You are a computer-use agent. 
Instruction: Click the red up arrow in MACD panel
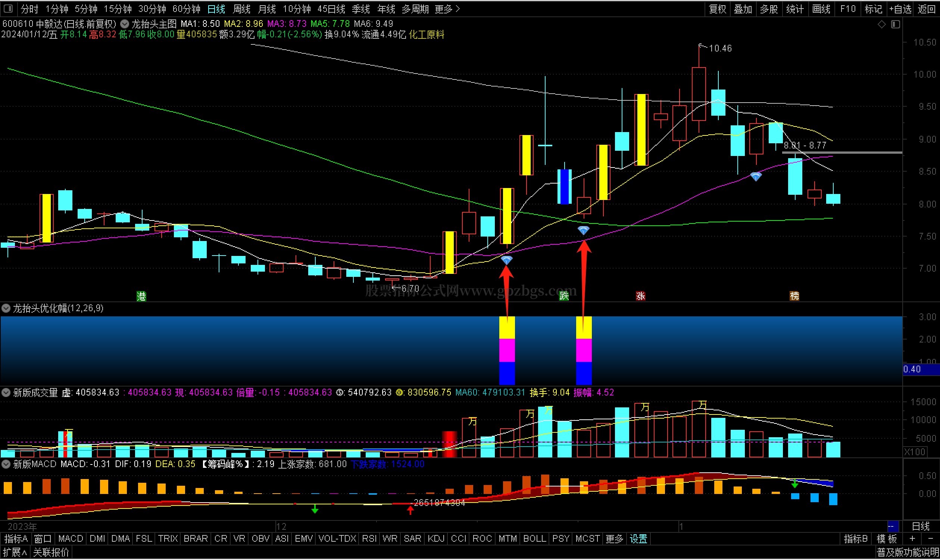pyautogui.click(x=410, y=510)
